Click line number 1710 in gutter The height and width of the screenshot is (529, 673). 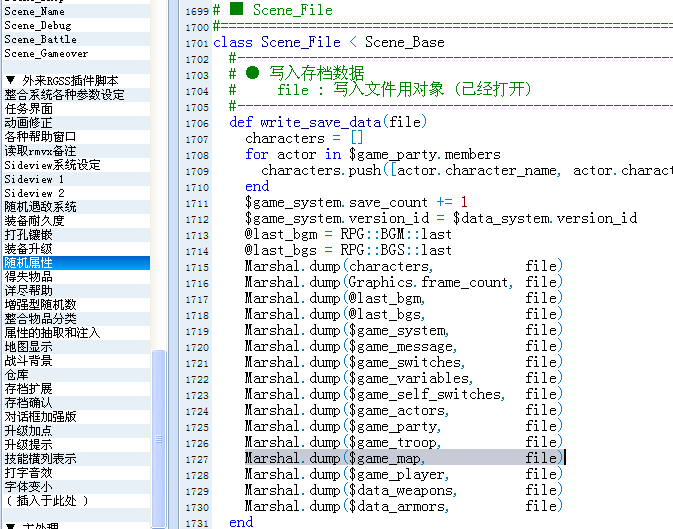click(x=197, y=188)
